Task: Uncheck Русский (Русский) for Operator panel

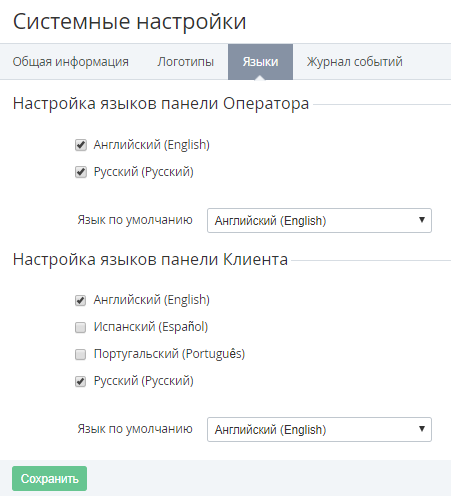Action: pyautogui.click(x=81, y=172)
